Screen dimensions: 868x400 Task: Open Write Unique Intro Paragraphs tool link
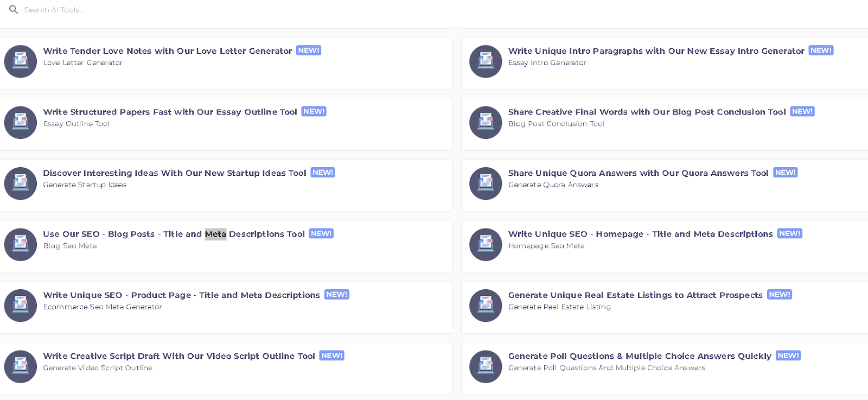coord(656,51)
